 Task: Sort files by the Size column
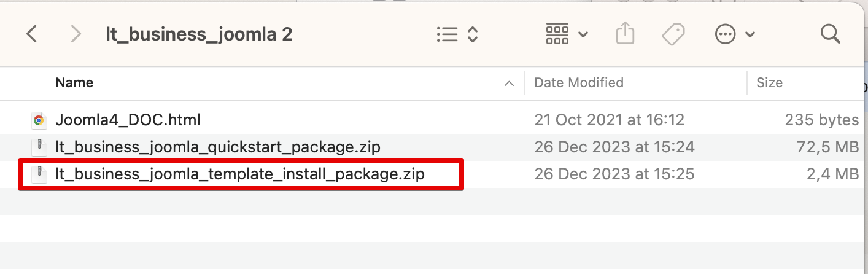pyautogui.click(x=769, y=83)
